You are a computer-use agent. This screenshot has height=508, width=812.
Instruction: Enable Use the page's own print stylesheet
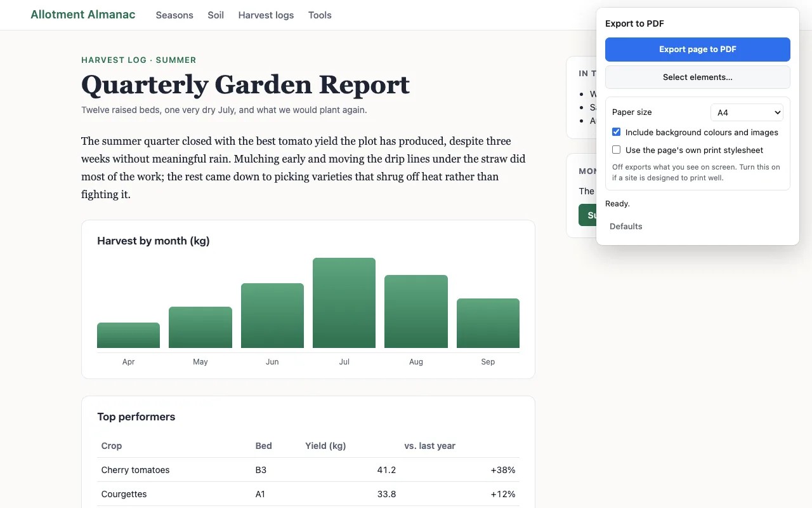click(x=616, y=150)
